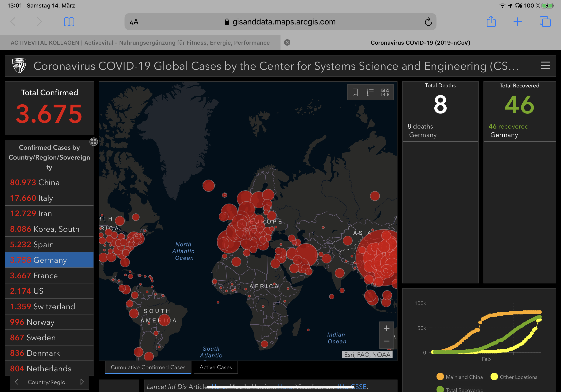Open the Safari bookmarks book icon

click(69, 22)
